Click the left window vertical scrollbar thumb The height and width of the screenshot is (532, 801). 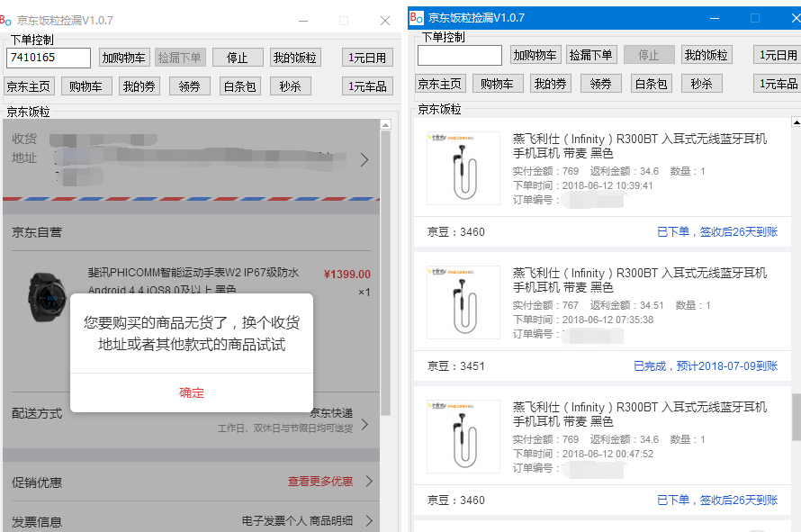pos(386,273)
